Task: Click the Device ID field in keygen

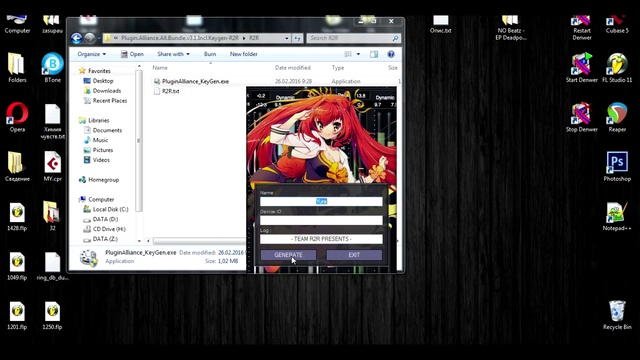Action: tap(321, 220)
